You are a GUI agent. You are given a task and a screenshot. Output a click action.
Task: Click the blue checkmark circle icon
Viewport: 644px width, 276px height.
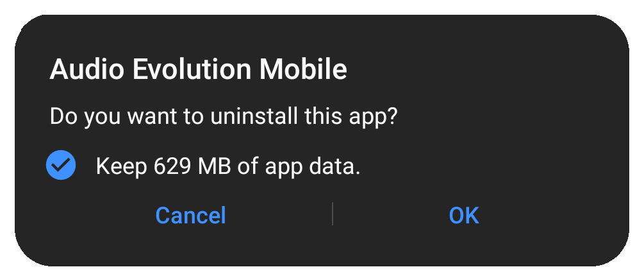pyautogui.click(x=61, y=165)
